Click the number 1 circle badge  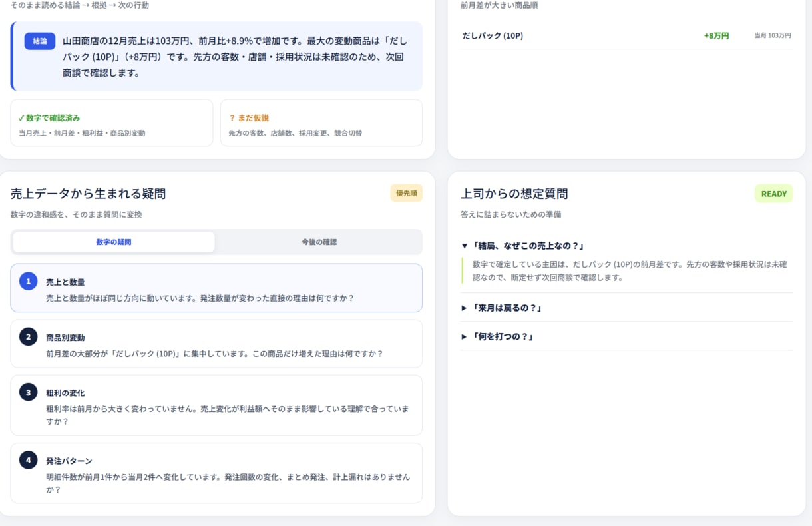28,281
